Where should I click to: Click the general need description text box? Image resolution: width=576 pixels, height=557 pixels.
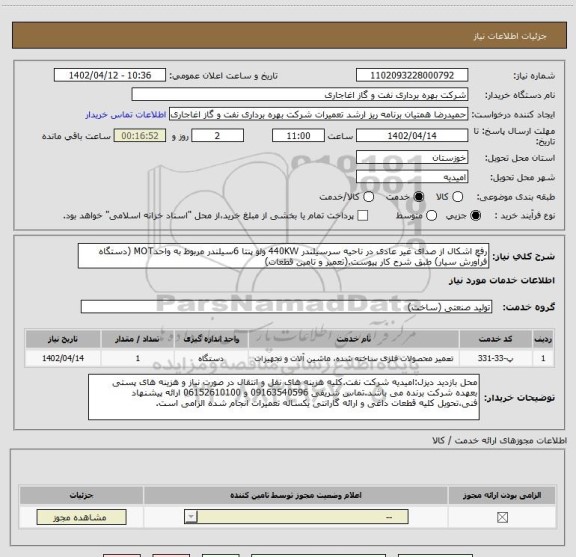(x=283, y=256)
